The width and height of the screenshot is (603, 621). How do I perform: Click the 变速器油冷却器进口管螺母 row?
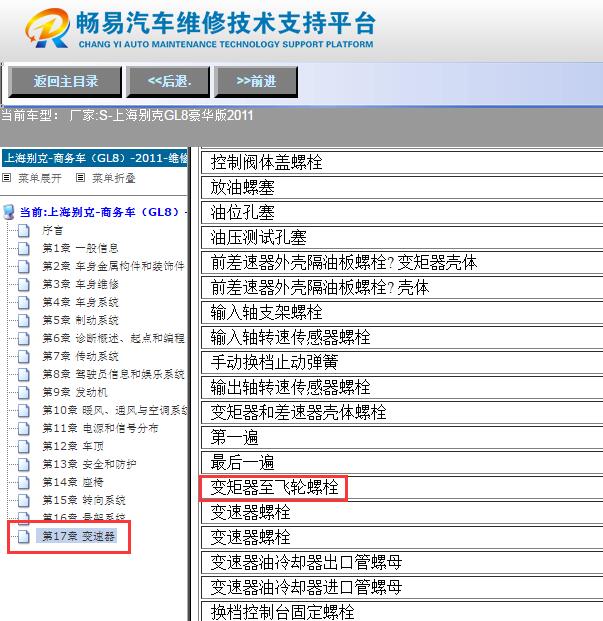click(402, 587)
